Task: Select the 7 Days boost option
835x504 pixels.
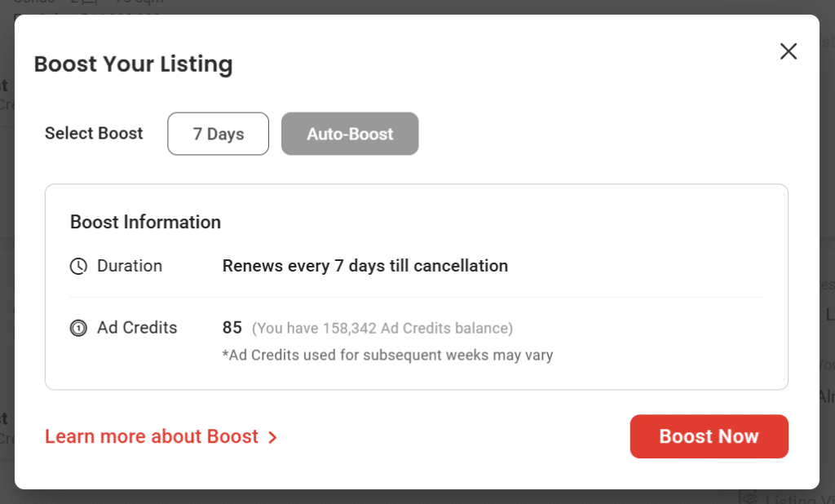Action: (x=218, y=134)
